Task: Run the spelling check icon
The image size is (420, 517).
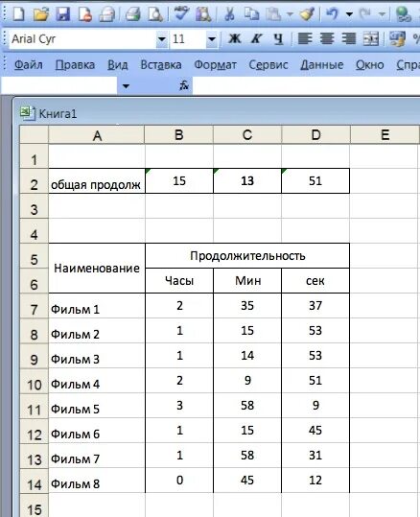Action: coord(181,13)
